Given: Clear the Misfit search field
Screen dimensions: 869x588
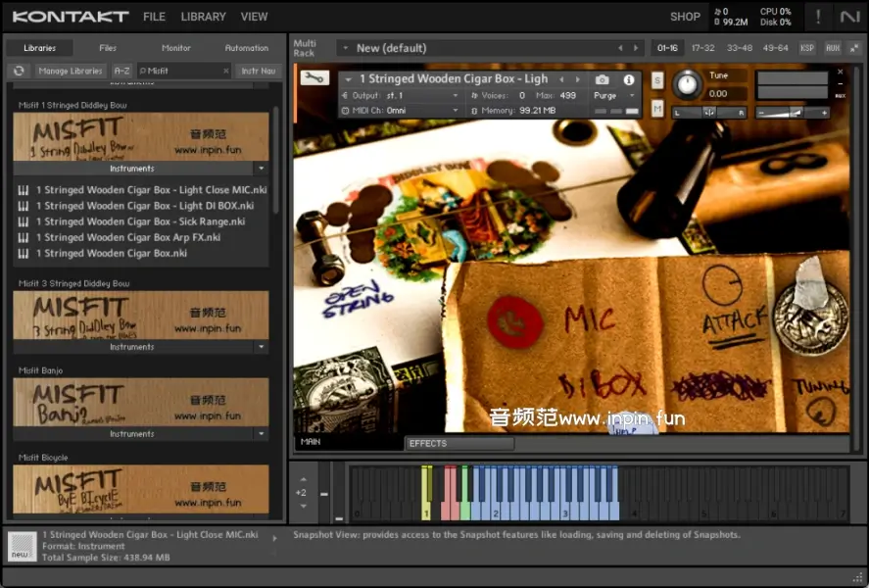Looking at the screenshot, I should pyautogui.click(x=225, y=71).
